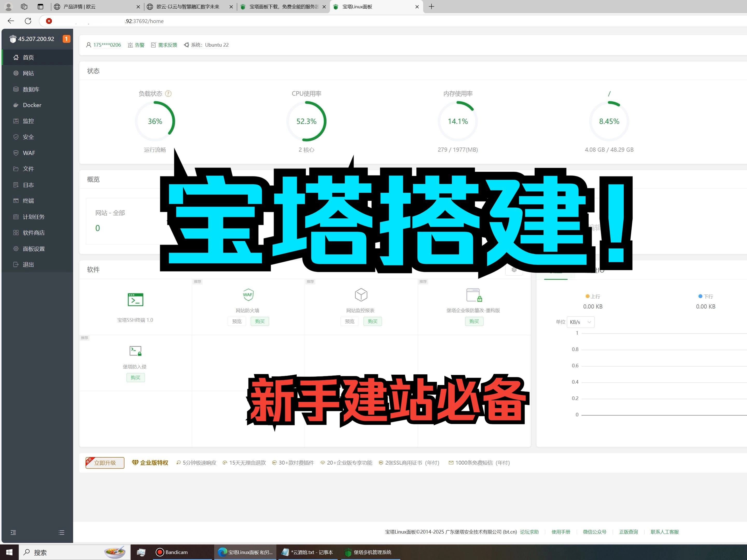Click the 立即升级 button

tap(105, 463)
